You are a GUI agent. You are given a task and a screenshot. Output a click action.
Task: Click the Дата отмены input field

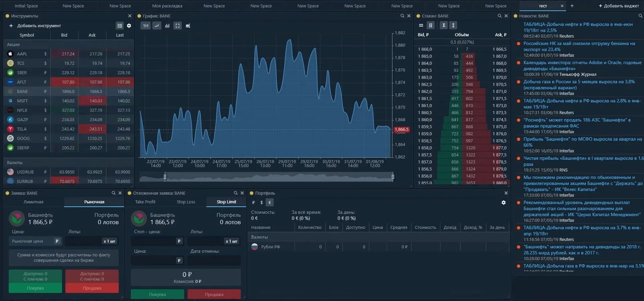tap(214, 260)
